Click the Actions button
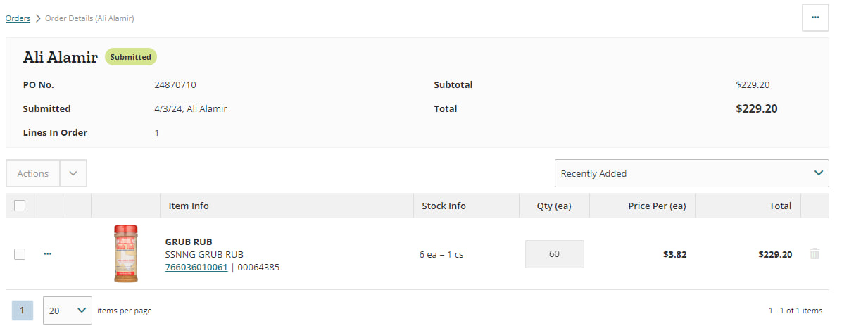This screenshot has width=868, height=326. click(x=33, y=173)
